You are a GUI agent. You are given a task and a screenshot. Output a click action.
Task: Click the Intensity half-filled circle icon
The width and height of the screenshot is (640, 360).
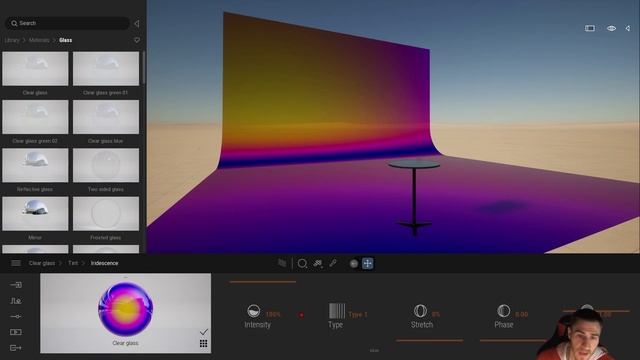[253, 311]
